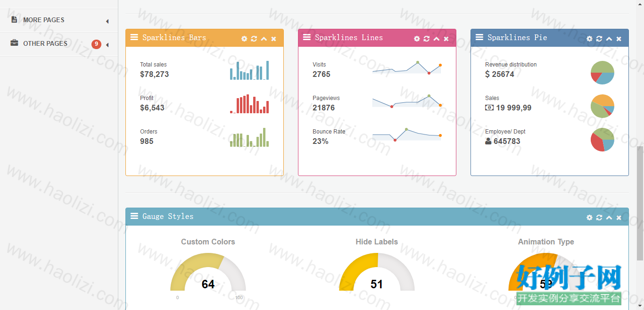Click the Hide Labels gauge heading
The image size is (644, 310).
(x=377, y=242)
